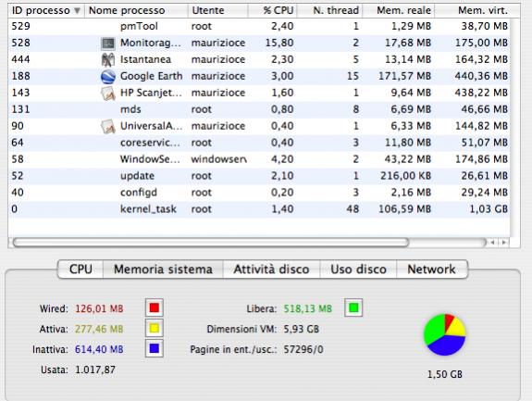Click the horizontal scrollbar thumb
The image size is (532, 401).
click(211, 243)
